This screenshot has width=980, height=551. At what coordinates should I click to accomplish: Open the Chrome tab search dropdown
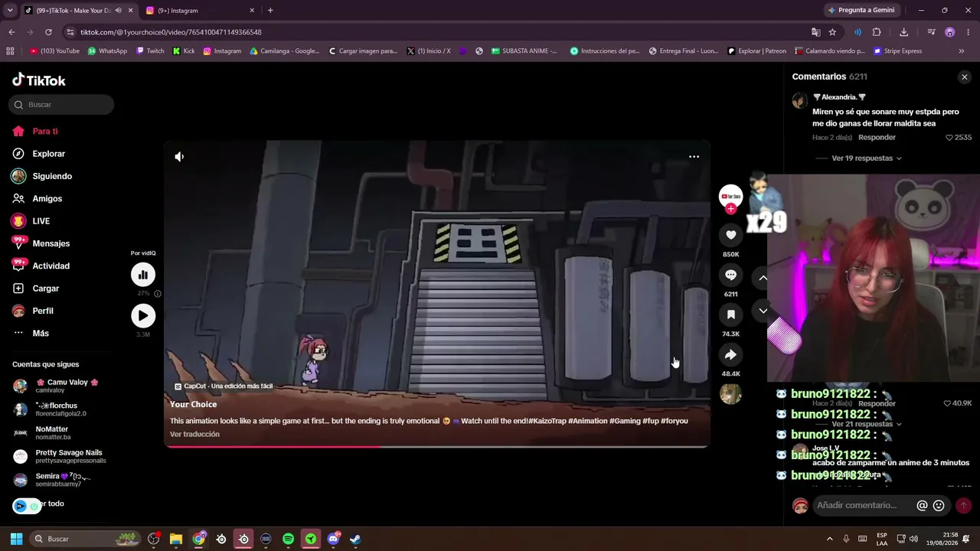pos(10,11)
